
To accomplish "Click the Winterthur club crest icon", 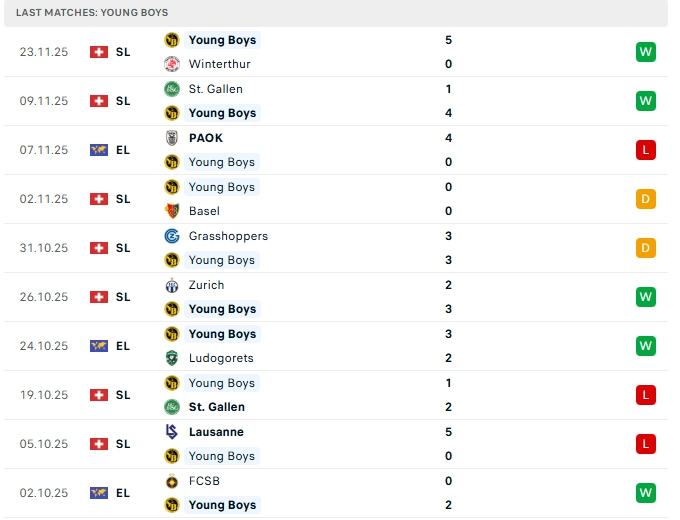I will [171, 64].
